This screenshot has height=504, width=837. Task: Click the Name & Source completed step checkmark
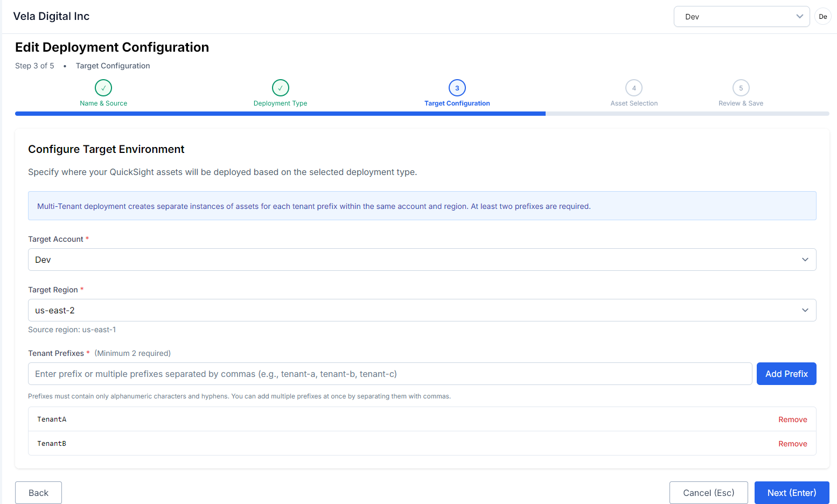(103, 88)
